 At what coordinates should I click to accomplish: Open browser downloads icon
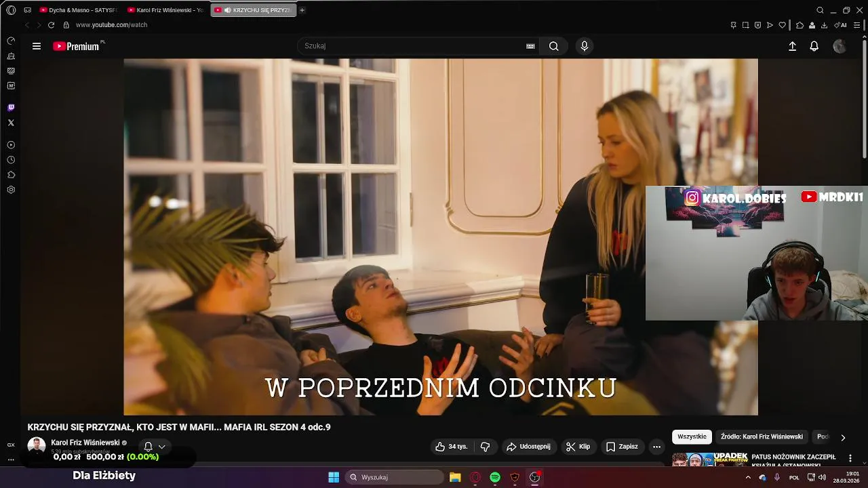(824, 25)
